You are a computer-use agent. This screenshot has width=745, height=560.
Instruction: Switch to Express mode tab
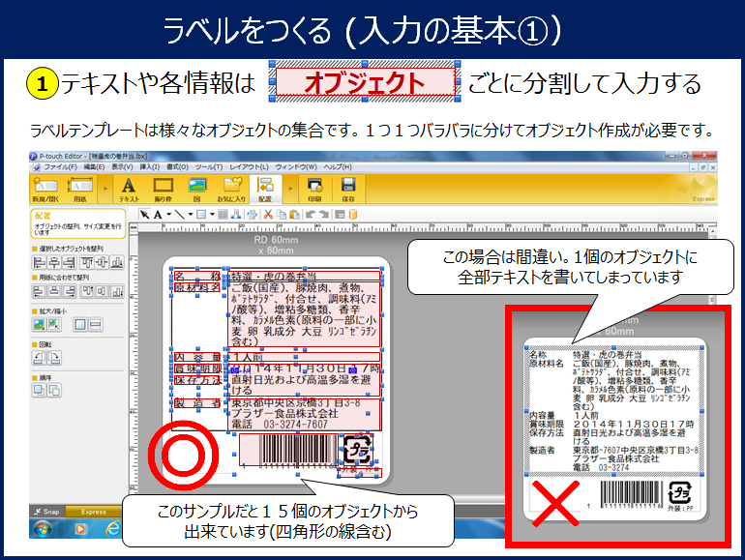point(93,512)
